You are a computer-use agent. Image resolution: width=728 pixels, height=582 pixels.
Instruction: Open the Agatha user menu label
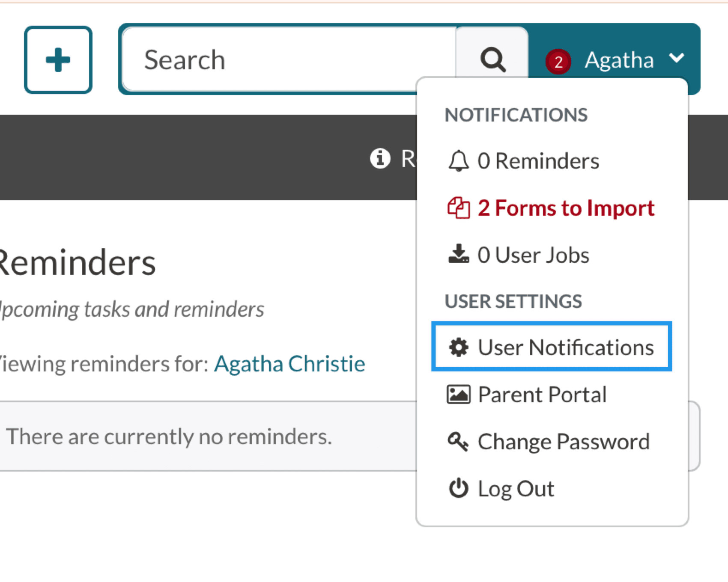(x=619, y=60)
